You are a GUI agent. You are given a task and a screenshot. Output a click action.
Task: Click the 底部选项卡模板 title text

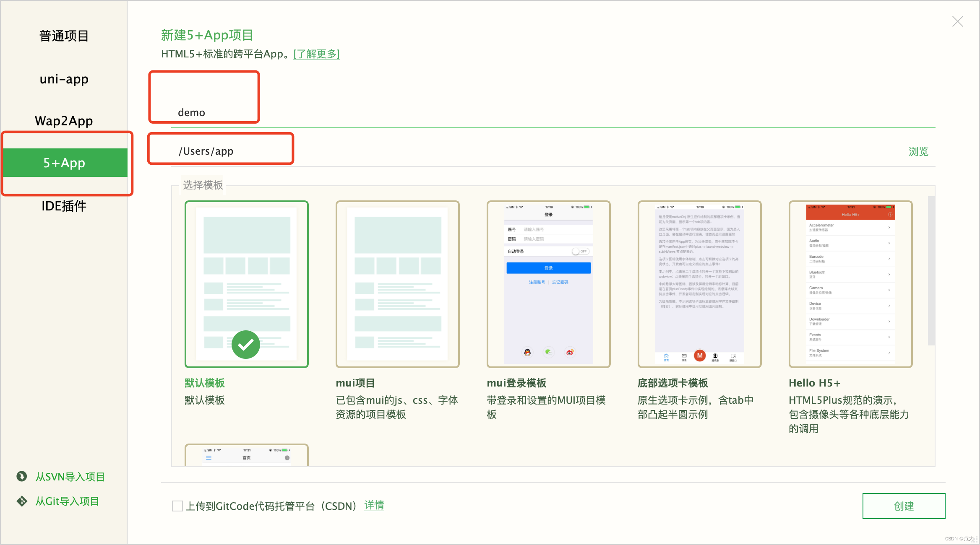click(x=673, y=383)
